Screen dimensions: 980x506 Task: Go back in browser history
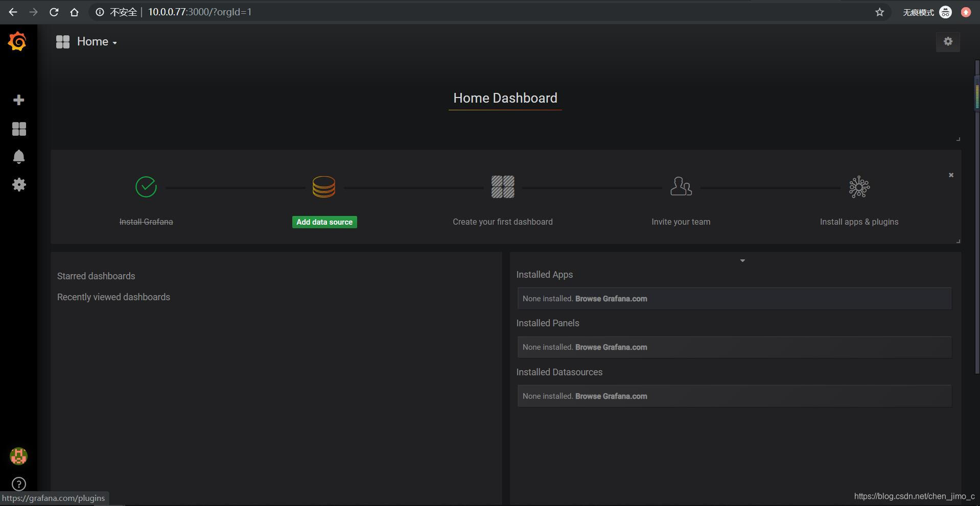click(13, 12)
